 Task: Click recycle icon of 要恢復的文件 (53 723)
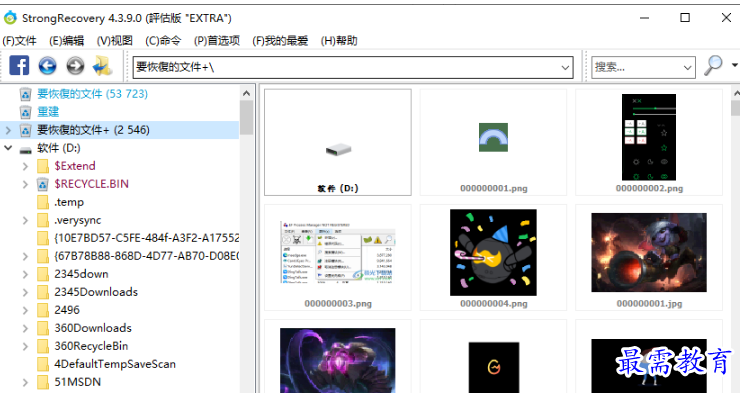click(x=25, y=94)
